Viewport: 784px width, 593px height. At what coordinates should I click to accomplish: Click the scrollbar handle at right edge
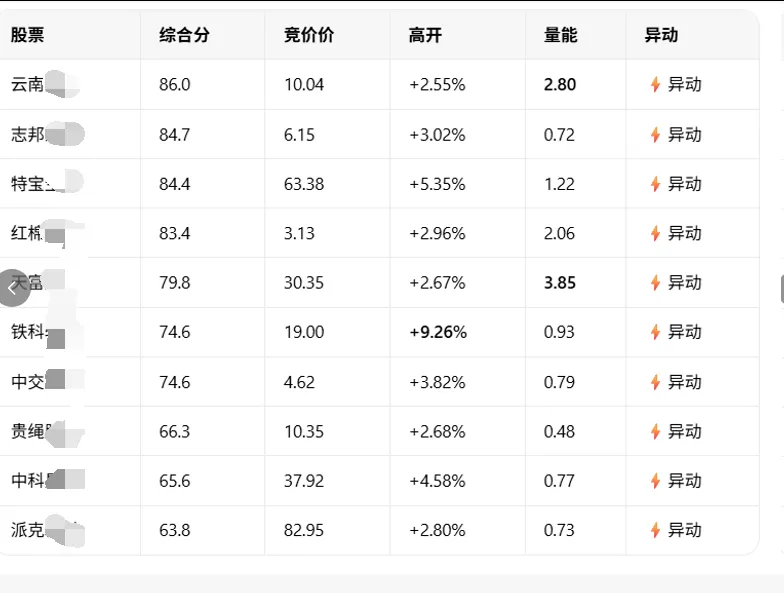[x=782, y=288]
